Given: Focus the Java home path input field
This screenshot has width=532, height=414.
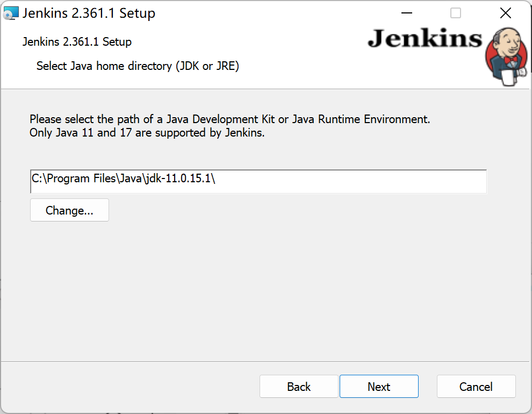Looking at the screenshot, I should pyautogui.click(x=258, y=182).
